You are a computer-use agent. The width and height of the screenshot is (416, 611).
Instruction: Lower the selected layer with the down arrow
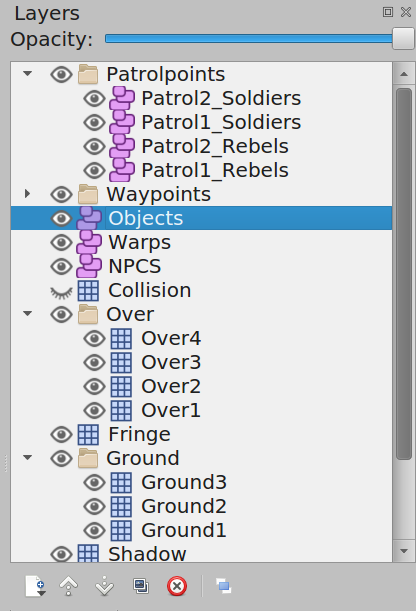point(104,586)
